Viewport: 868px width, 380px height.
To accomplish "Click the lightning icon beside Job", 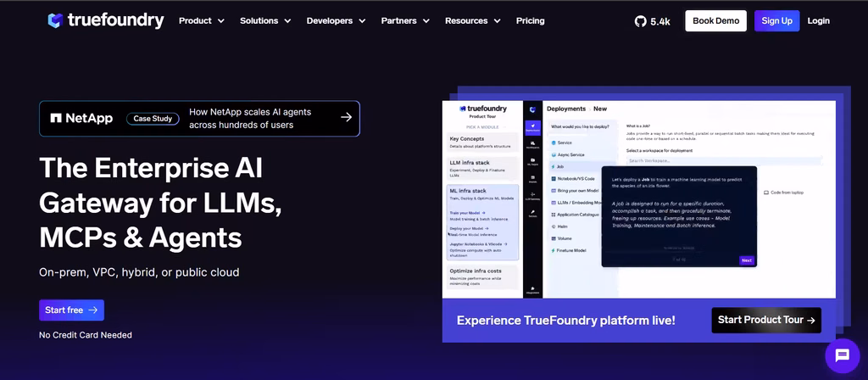I will coord(553,167).
